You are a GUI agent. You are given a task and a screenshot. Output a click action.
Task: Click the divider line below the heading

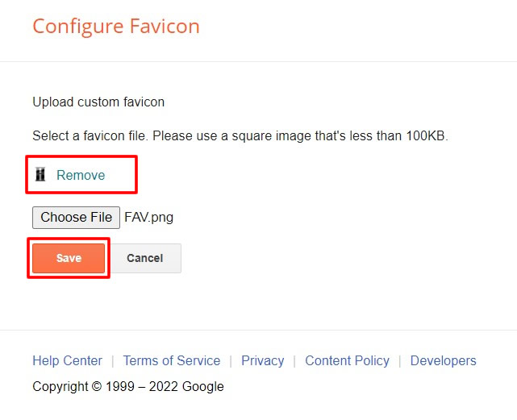[x=258, y=61]
